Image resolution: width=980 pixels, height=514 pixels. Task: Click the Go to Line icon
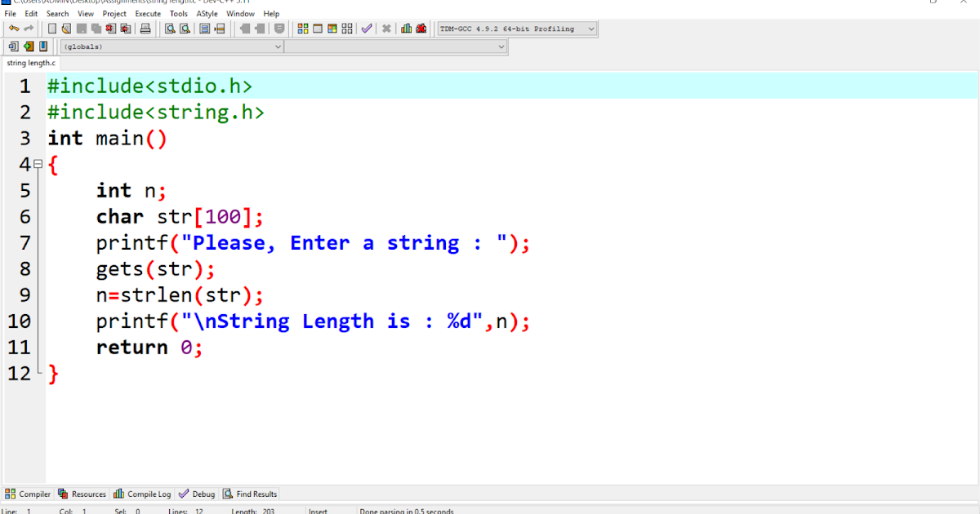click(x=219, y=29)
